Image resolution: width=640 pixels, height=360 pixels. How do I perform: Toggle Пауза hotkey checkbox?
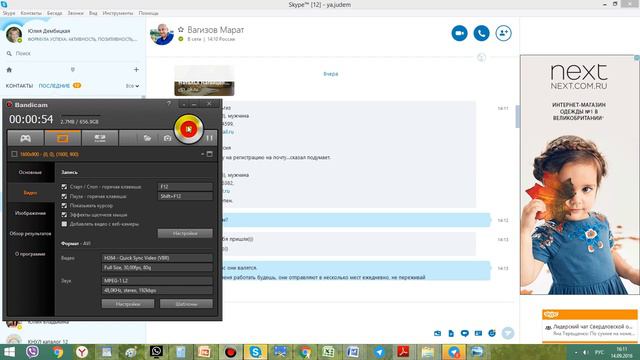tap(64, 196)
